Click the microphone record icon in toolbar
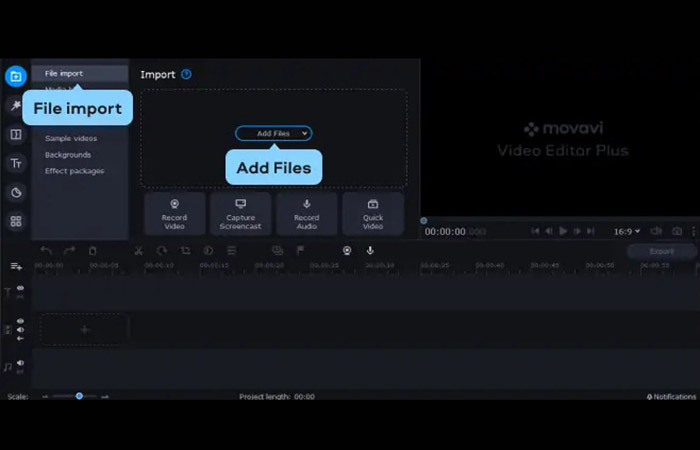The width and height of the screenshot is (700, 450). [370, 251]
